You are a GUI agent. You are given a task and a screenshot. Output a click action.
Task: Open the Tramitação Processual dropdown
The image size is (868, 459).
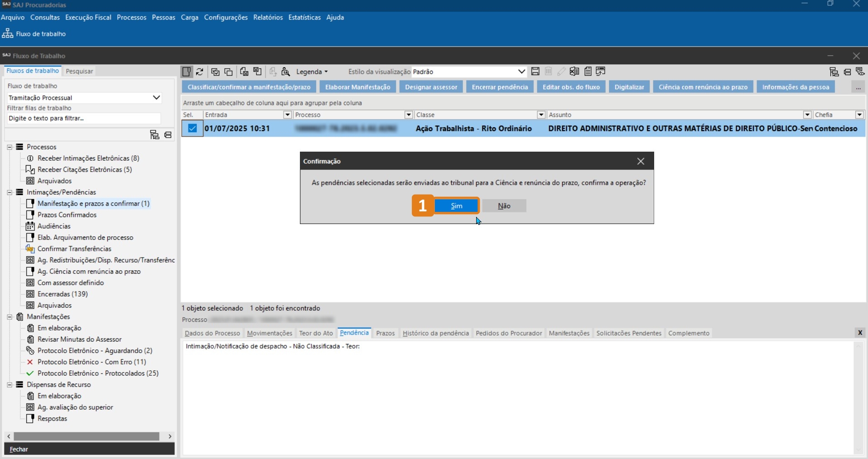156,97
